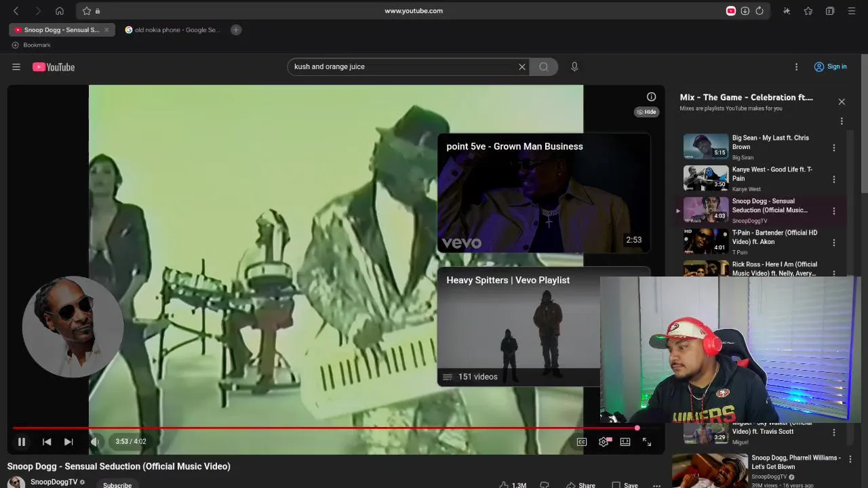This screenshot has height=488, width=868.
Task: Close the Snoop Dogg tab
Action: (106, 30)
